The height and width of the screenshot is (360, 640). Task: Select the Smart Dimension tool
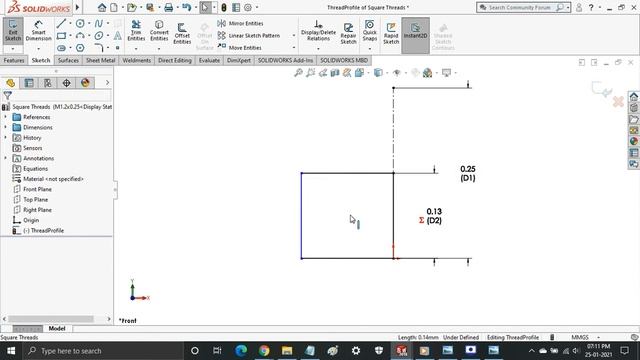point(38,31)
